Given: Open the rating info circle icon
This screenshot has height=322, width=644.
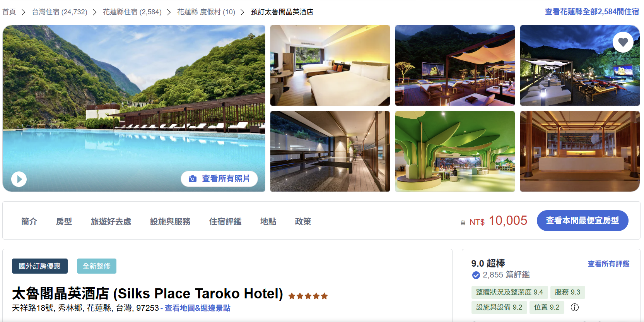Looking at the screenshot, I should tap(575, 307).
